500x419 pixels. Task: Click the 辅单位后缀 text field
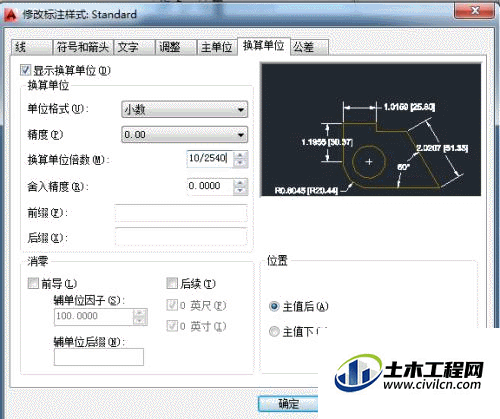point(99,357)
